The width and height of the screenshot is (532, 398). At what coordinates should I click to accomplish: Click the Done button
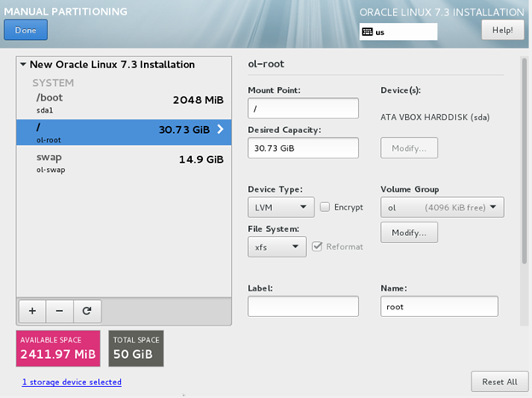pyautogui.click(x=26, y=30)
